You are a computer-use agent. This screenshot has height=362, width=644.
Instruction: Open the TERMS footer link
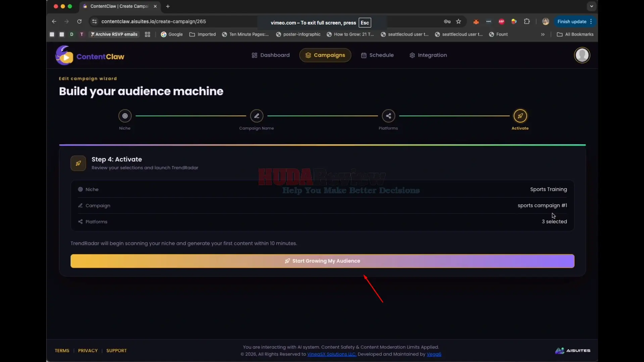click(x=62, y=351)
